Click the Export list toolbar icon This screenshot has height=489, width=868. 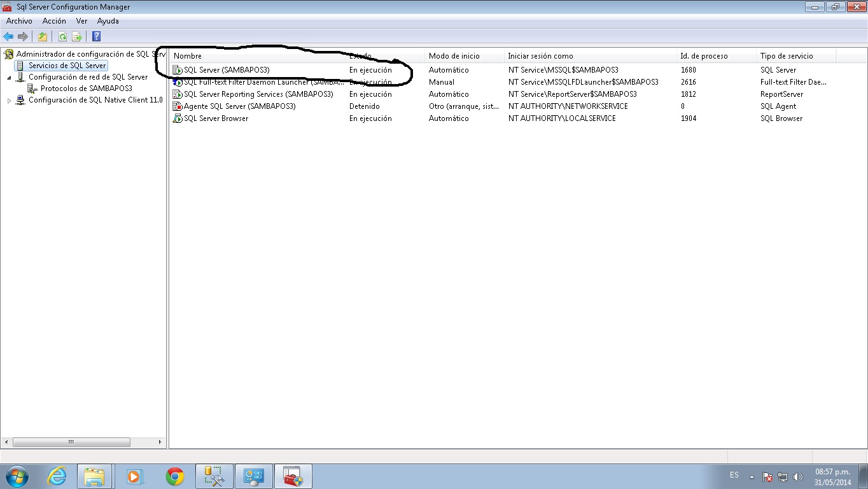tap(77, 37)
